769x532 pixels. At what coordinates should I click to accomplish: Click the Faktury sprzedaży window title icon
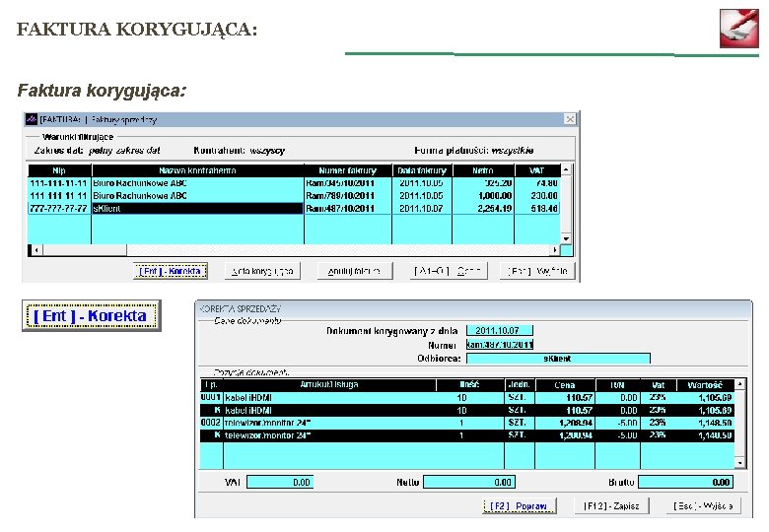coord(32,119)
